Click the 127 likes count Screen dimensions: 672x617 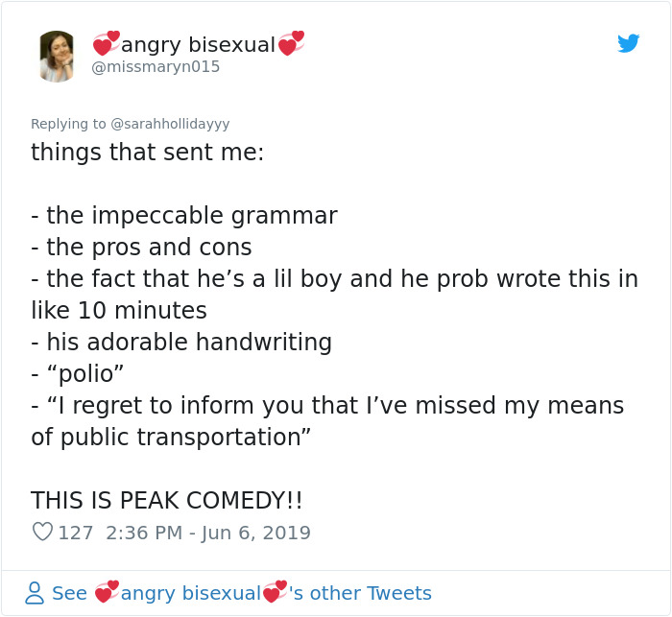76,533
